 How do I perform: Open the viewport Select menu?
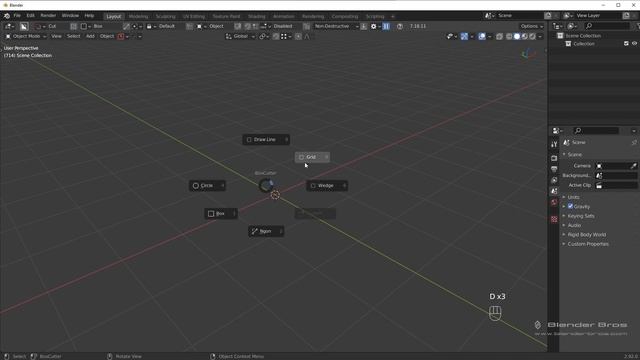coord(73,36)
